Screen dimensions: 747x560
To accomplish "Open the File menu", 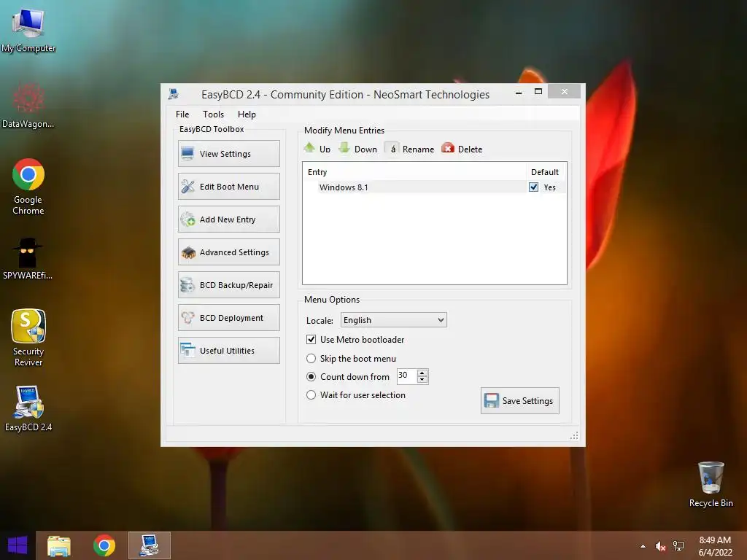I will (182, 114).
